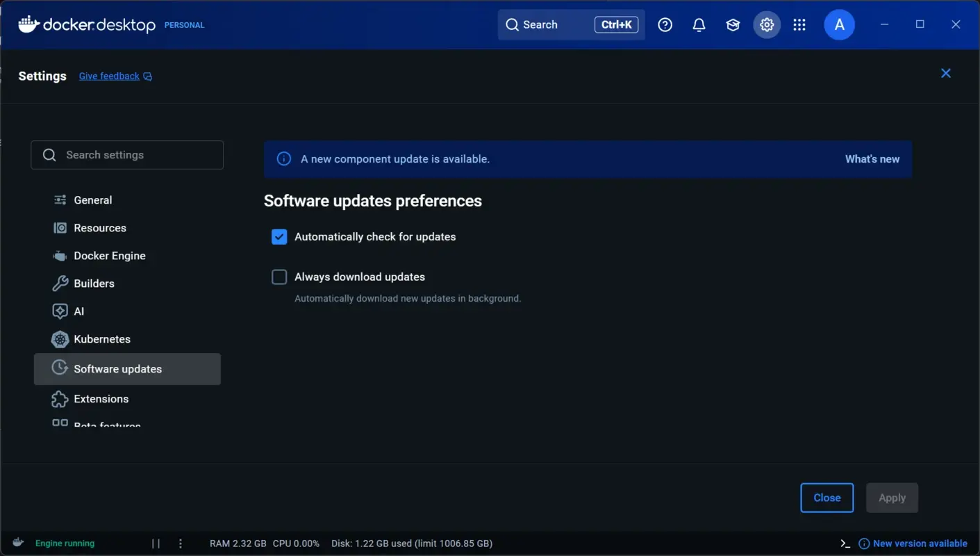The width and height of the screenshot is (980, 556).
Task: Click the whale icon next to Engine running
Action: [18, 543]
